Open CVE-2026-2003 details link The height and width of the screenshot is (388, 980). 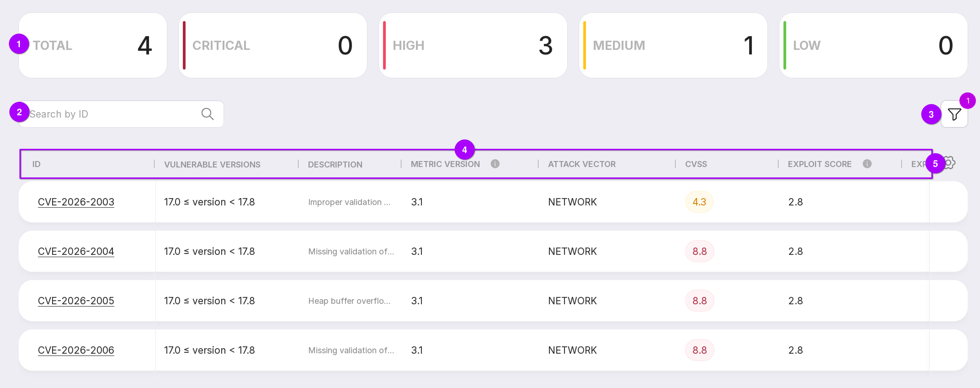[x=76, y=202]
